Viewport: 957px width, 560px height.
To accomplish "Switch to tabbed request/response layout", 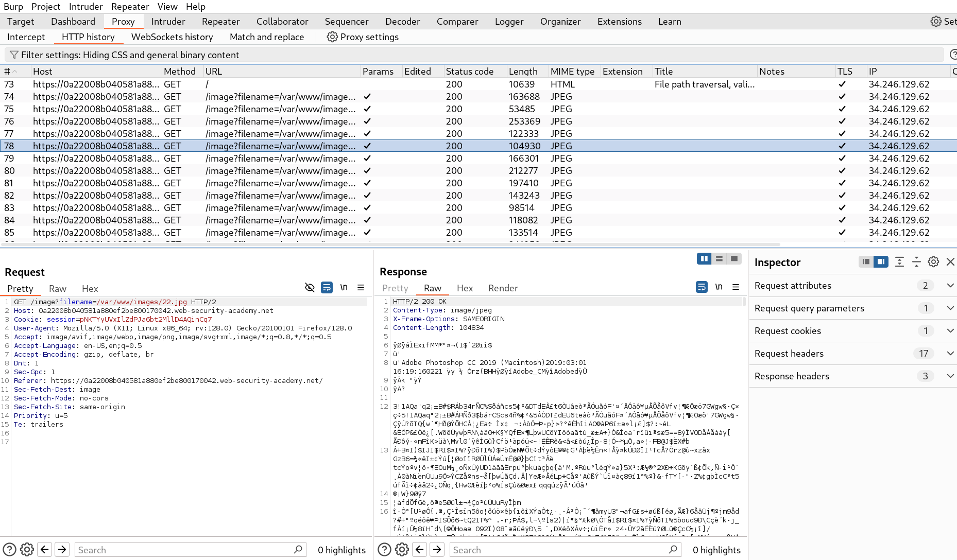I will [734, 259].
